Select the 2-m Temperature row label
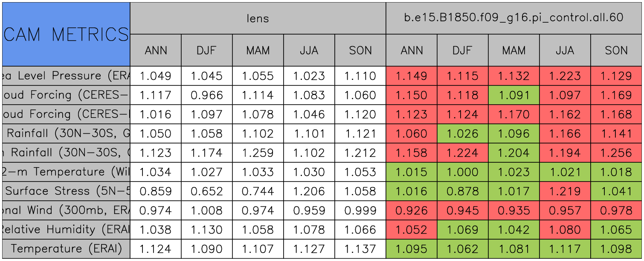This screenshot has width=644, height=261. pos(66,172)
